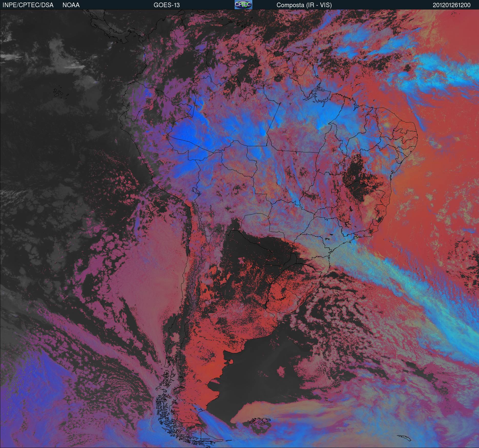Click the CPTEC logo in header
479x448 pixels.
(x=243, y=5)
